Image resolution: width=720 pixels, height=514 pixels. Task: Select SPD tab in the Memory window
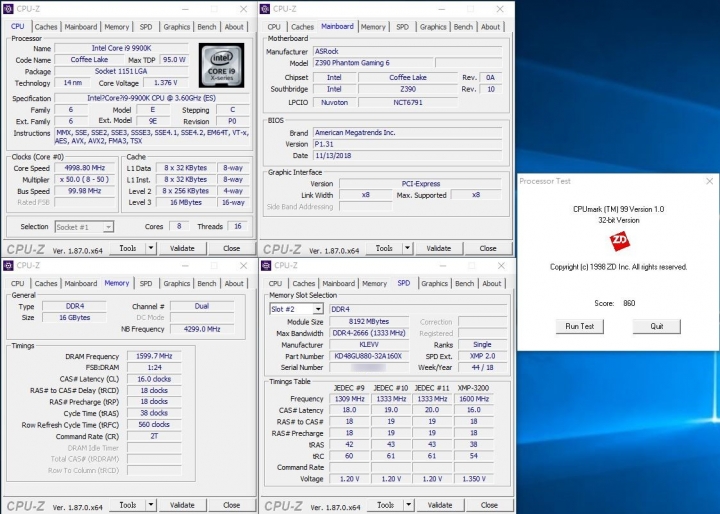(146, 283)
